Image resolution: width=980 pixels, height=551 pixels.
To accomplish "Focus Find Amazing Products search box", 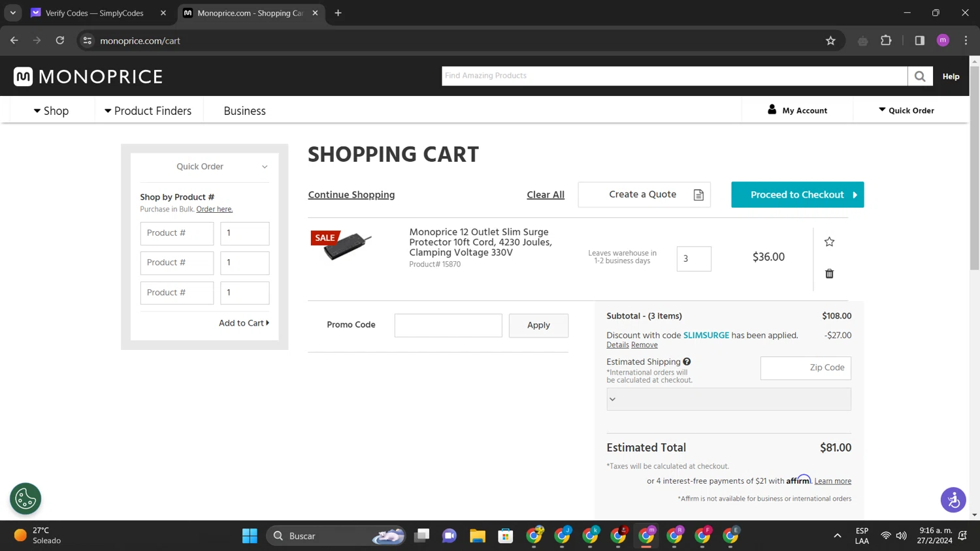I will click(674, 76).
